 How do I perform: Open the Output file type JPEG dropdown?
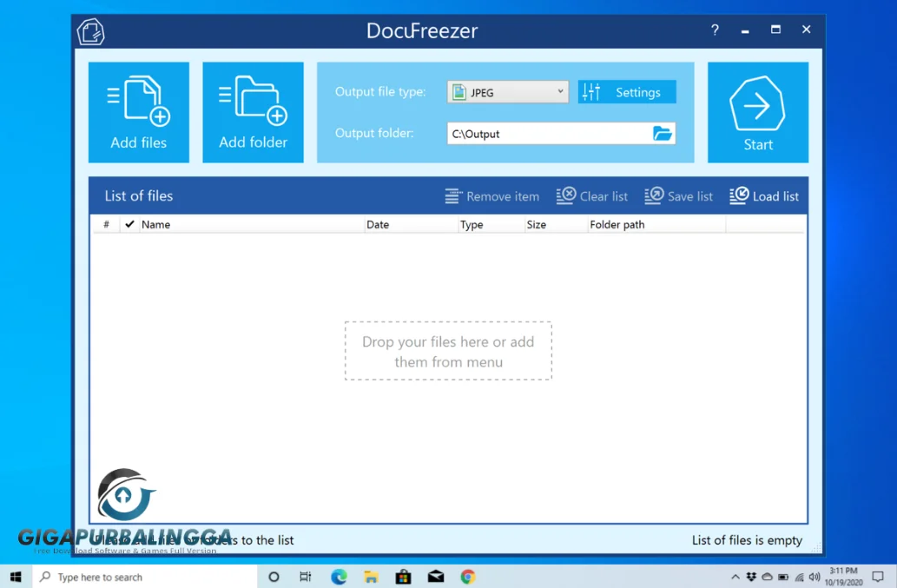507,92
